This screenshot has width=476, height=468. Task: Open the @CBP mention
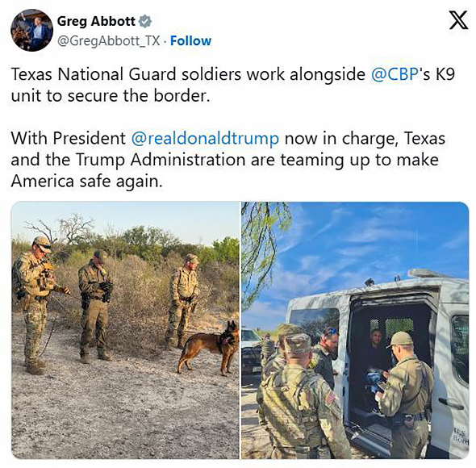coord(395,74)
